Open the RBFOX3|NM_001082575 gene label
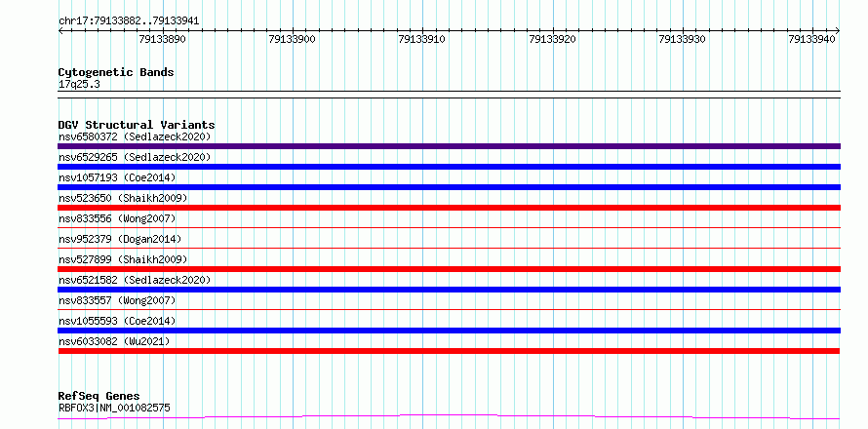Image resolution: width=868 pixels, height=429 pixels. click(114, 409)
